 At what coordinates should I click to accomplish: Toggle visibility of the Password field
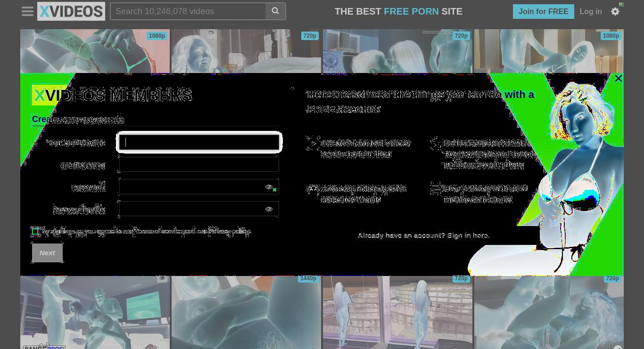click(269, 187)
